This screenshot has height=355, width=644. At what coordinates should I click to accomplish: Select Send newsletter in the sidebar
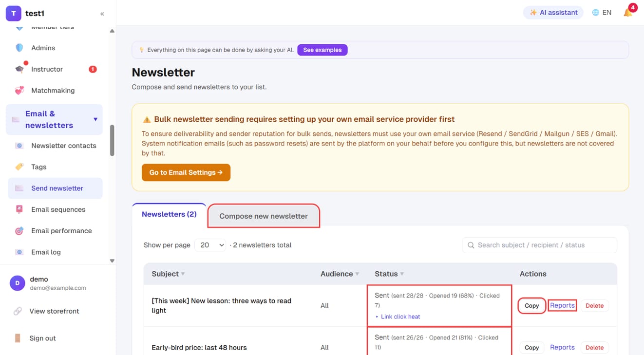55,188
